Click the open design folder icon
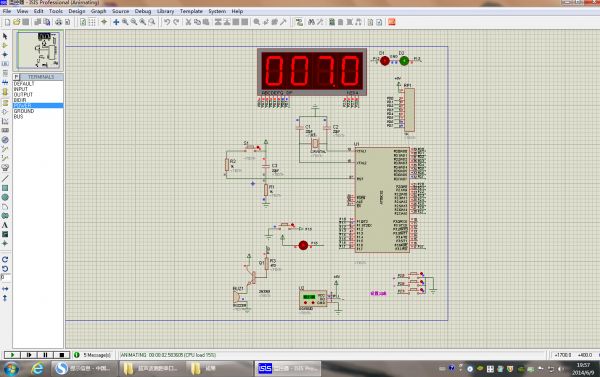This screenshot has width=600, height=377. pos(16,22)
